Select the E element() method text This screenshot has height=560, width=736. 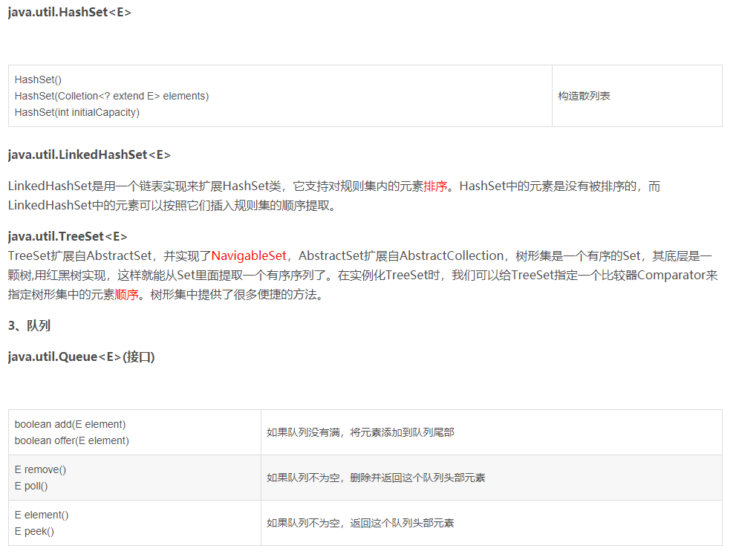point(42,515)
